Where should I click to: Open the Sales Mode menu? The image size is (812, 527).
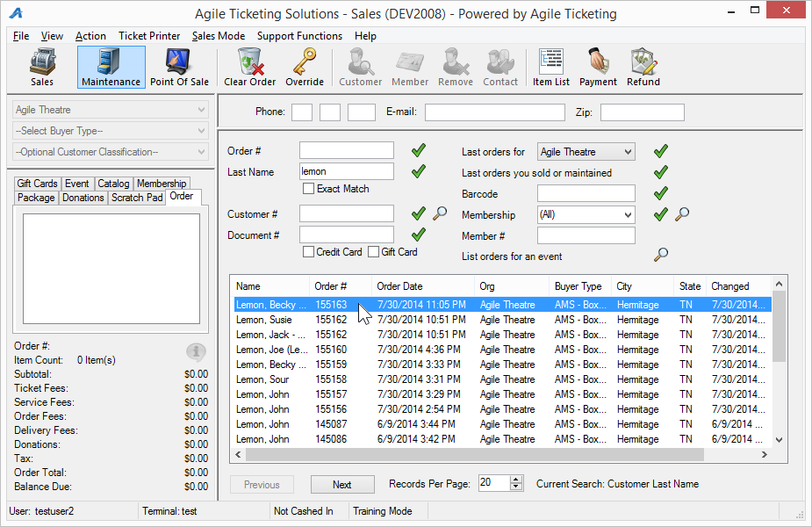click(x=219, y=36)
